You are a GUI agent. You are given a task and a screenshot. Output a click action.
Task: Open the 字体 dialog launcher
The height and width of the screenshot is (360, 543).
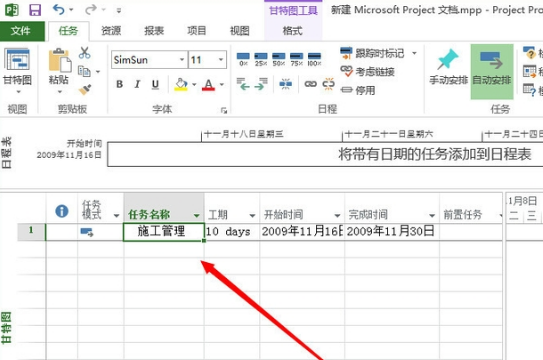click(224, 110)
